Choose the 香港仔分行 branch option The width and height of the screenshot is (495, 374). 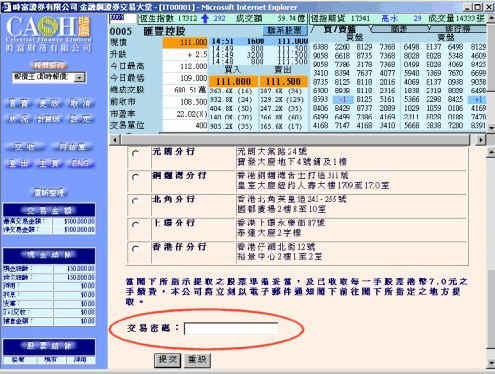[x=136, y=249]
